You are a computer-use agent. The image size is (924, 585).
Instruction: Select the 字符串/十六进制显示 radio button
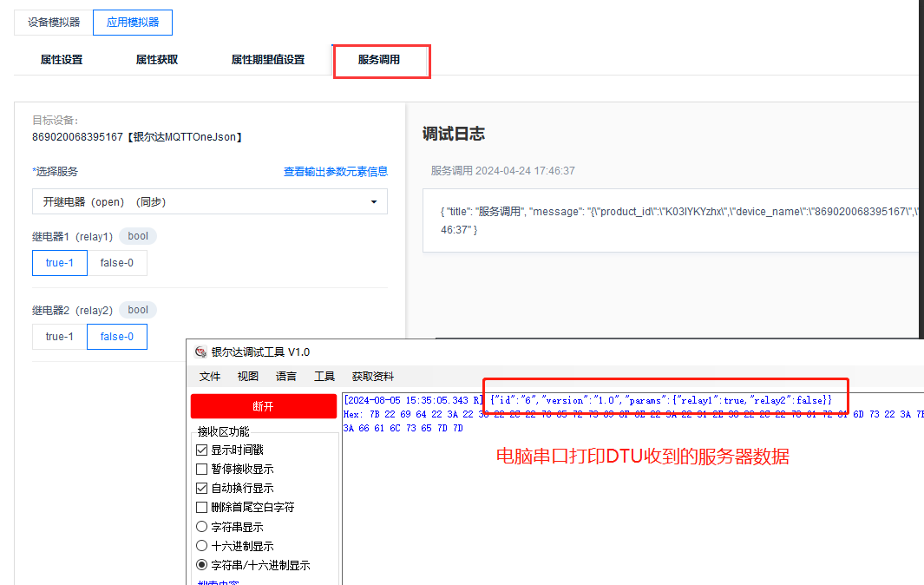click(201, 565)
